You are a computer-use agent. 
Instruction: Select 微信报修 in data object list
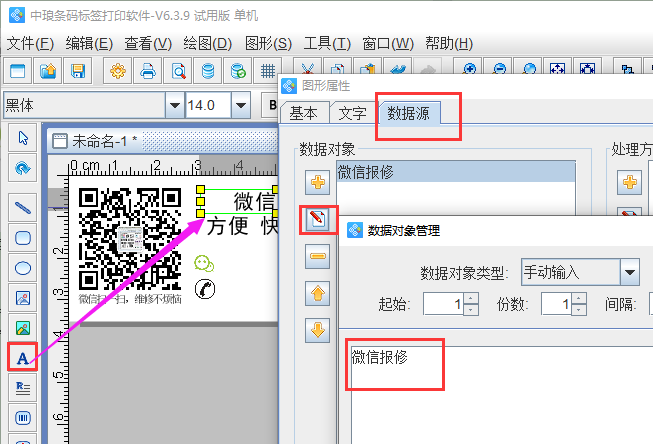point(366,172)
